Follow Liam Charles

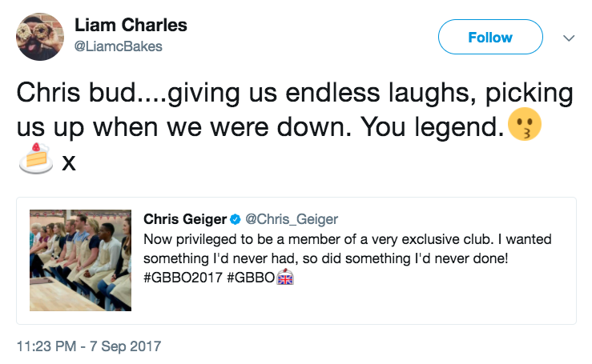[x=490, y=38]
